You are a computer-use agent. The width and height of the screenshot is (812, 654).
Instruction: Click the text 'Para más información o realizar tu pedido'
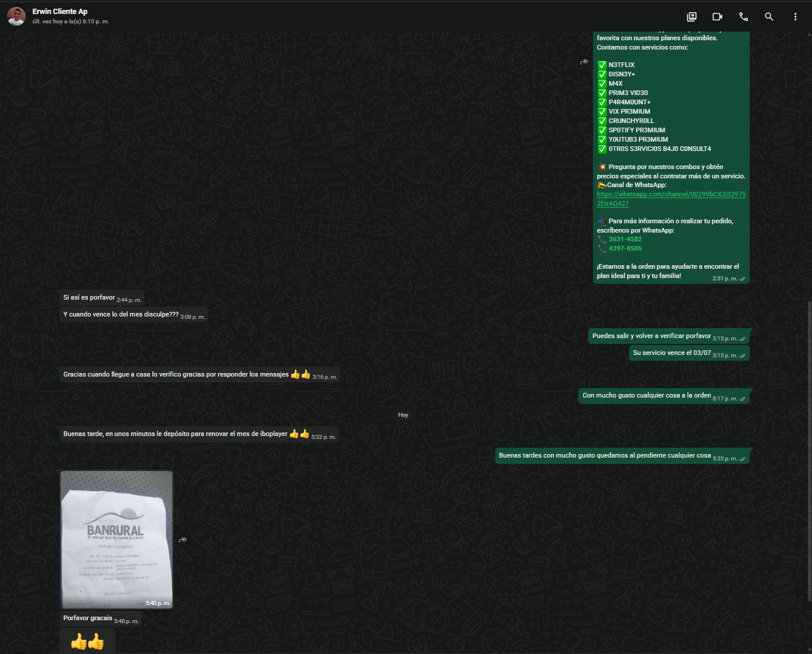point(671,221)
